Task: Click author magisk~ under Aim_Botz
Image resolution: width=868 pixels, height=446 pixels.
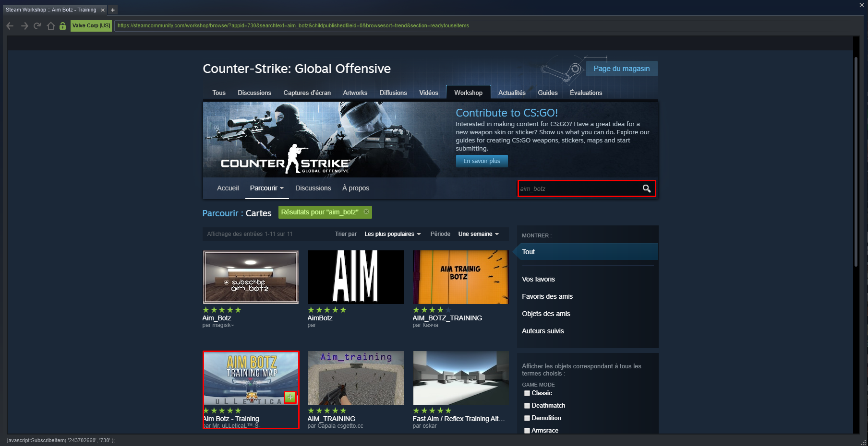Action: pyautogui.click(x=223, y=325)
